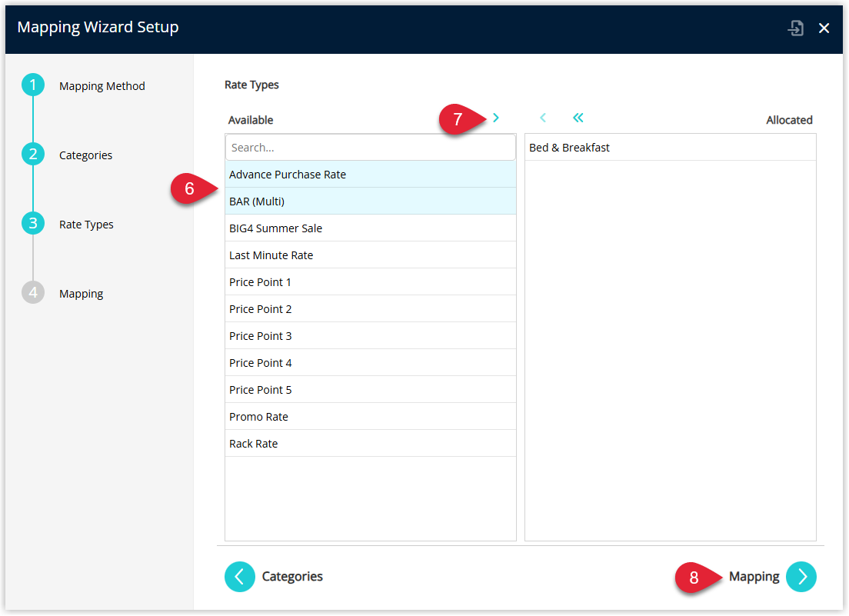Select the Categories step label in sidebar
849x616 pixels.
point(85,155)
